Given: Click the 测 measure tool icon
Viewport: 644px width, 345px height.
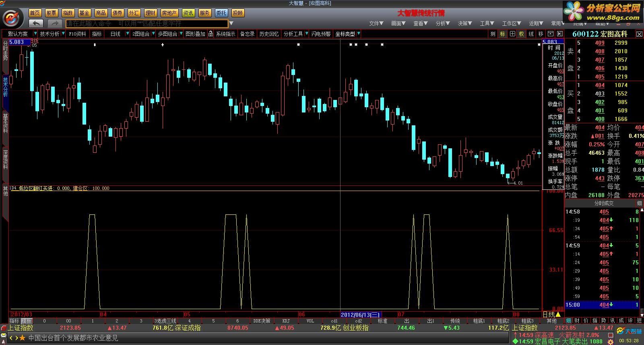Looking at the screenshot, I should click(x=493, y=34).
